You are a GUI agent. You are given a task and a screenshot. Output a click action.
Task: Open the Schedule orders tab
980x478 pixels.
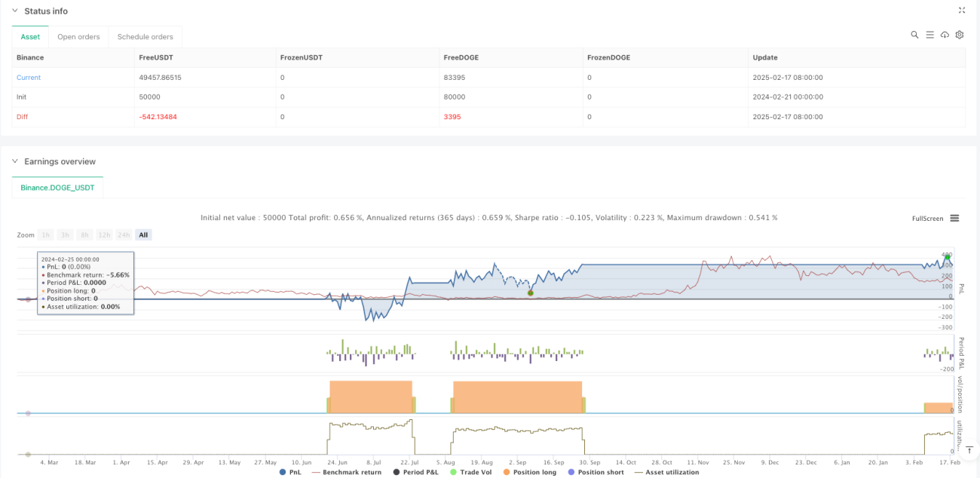point(145,36)
